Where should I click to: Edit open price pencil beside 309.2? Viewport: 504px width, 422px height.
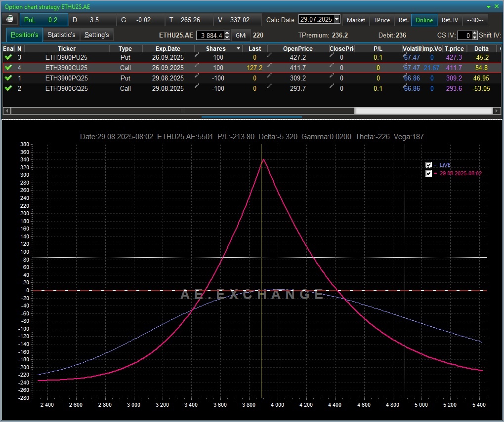click(269, 76)
